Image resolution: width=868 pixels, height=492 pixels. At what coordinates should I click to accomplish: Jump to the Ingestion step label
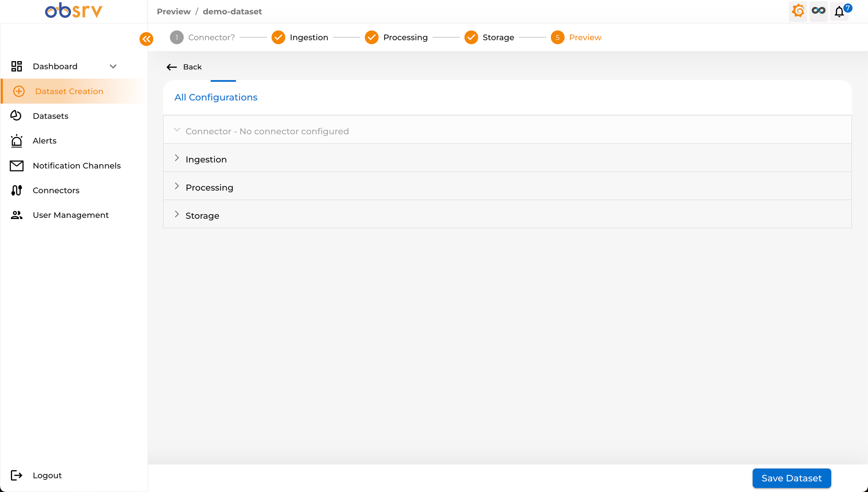(x=309, y=37)
